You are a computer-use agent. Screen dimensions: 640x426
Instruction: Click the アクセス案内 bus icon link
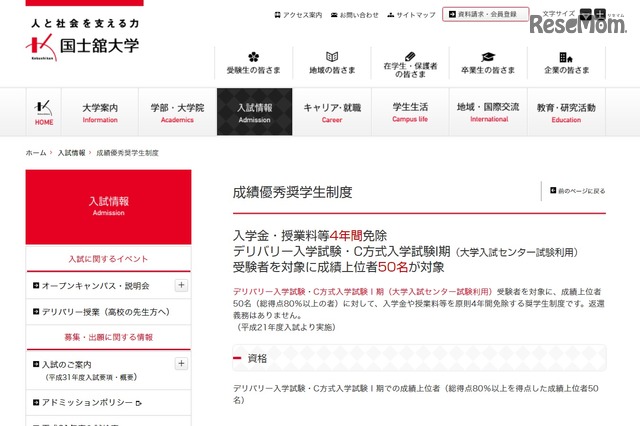point(297,16)
